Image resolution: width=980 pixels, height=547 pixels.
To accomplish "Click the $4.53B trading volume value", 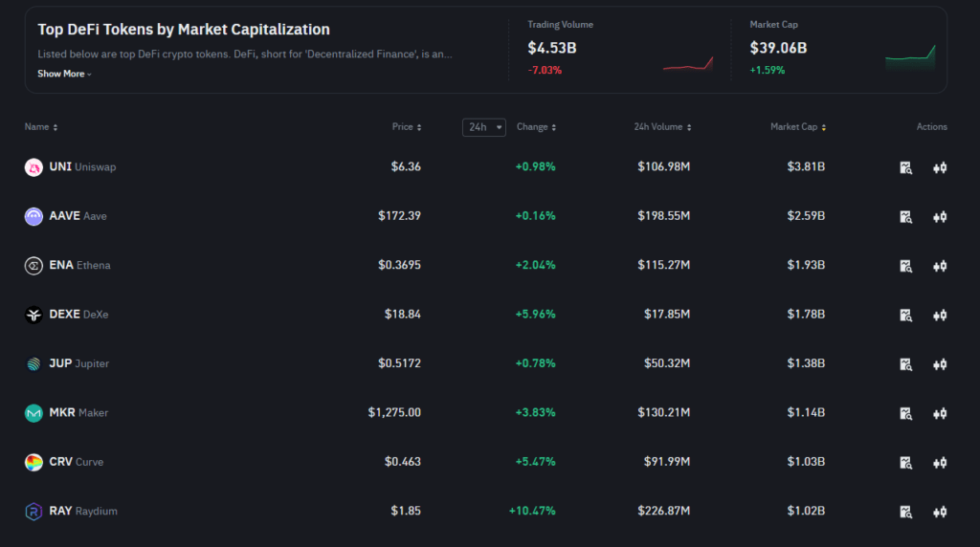I will pos(552,48).
